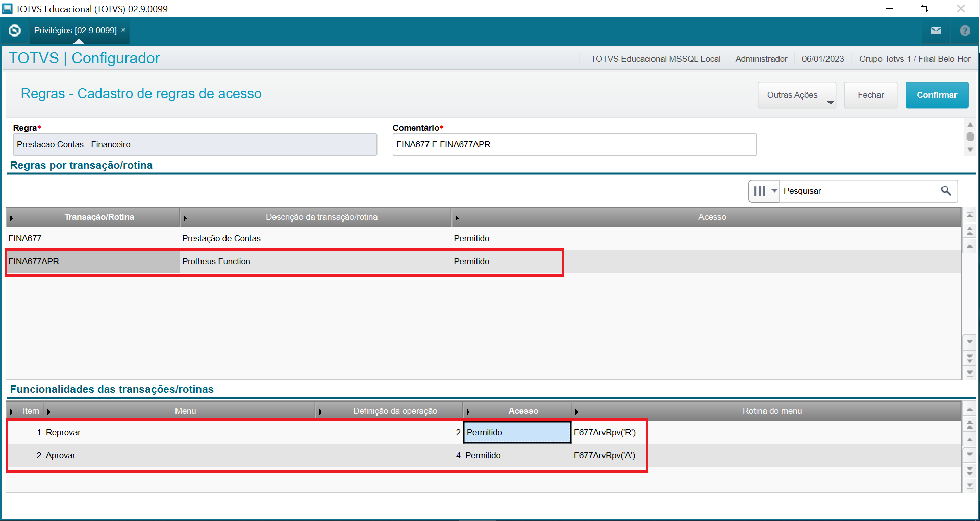Select the FINA677APR routine cell
This screenshot has width=980, height=521.
tap(93, 261)
